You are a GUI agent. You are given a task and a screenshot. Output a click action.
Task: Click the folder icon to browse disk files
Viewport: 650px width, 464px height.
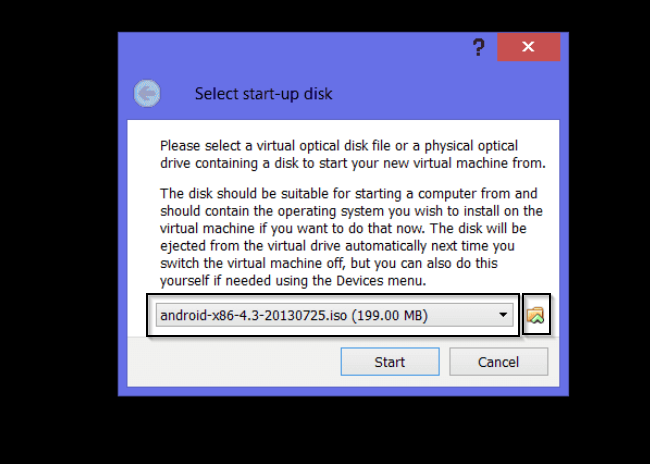pyautogui.click(x=536, y=315)
